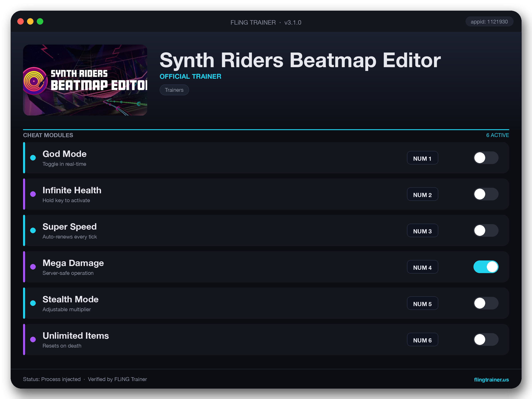This screenshot has width=532, height=399.
Task: Click the cyan dot beside Stealth Mode
Action: coord(33,303)
